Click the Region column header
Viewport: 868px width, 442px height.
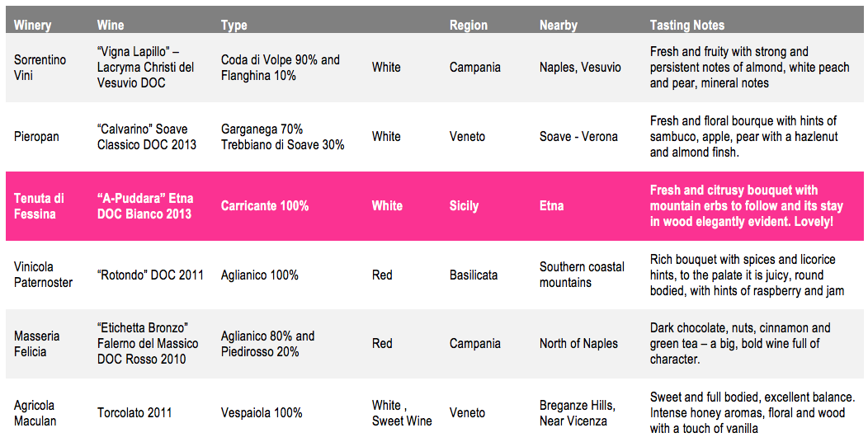[x=469, y=26]
